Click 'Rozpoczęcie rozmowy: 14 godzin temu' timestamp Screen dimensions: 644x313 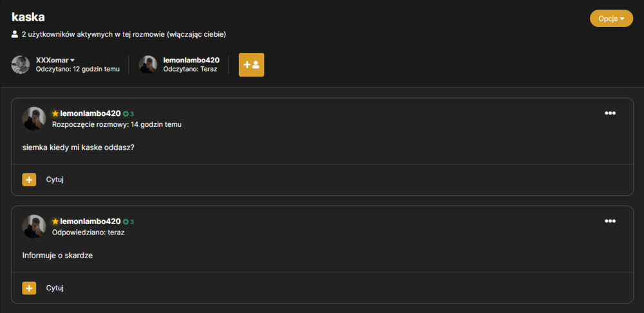coord(117,124)
